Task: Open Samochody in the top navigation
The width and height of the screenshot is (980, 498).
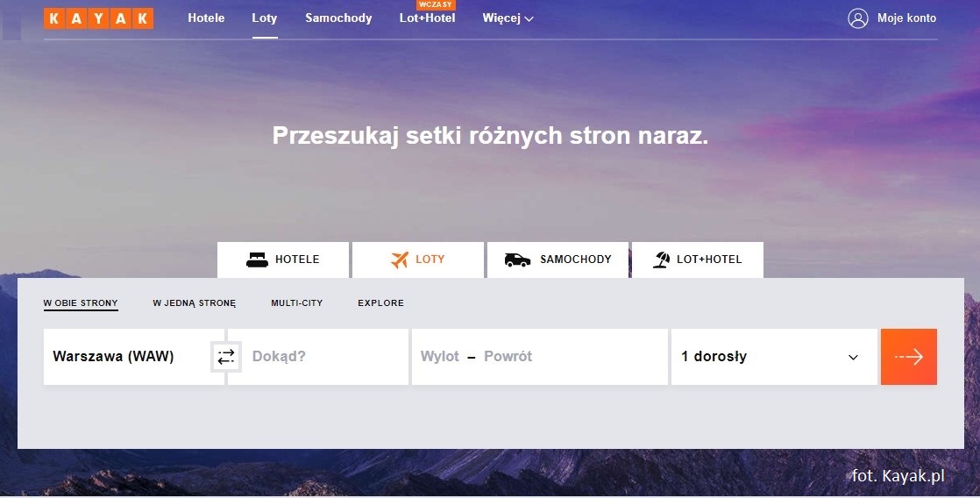Action: 338,18
